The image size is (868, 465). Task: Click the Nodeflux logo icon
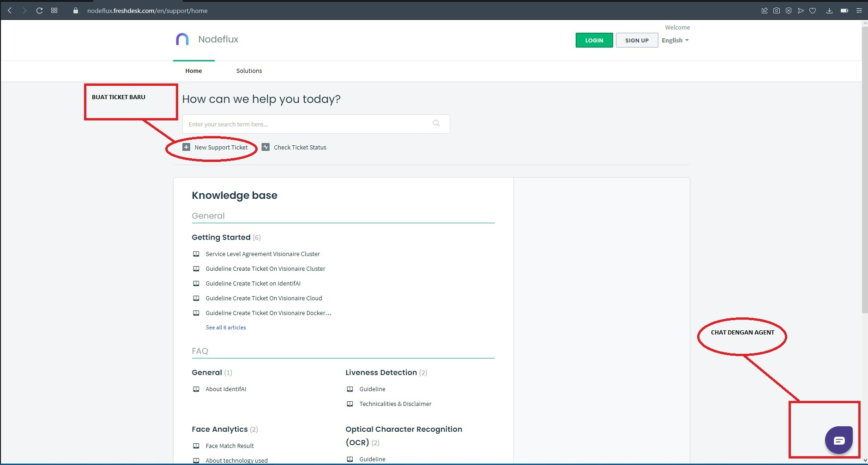[x=182, y=39]
